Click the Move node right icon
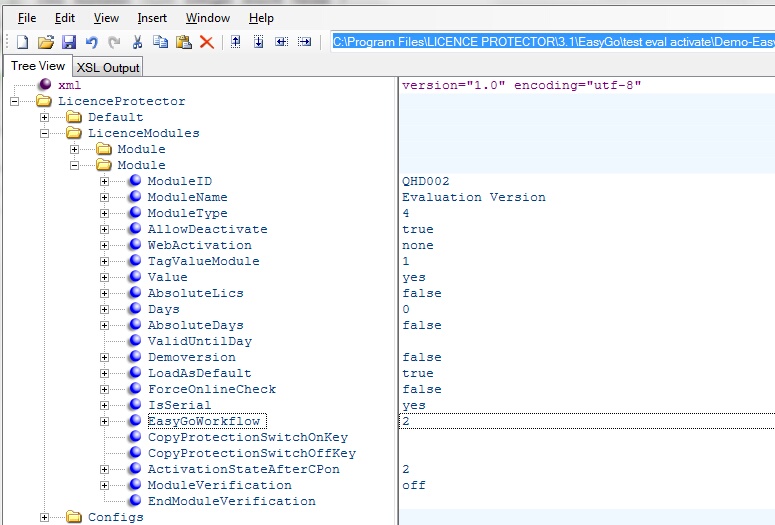 click(304, 42)
